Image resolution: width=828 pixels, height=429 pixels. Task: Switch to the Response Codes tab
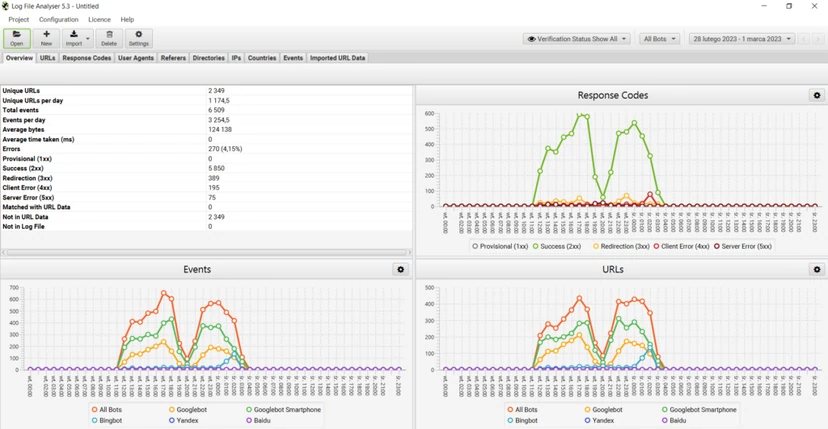point(87,58)
